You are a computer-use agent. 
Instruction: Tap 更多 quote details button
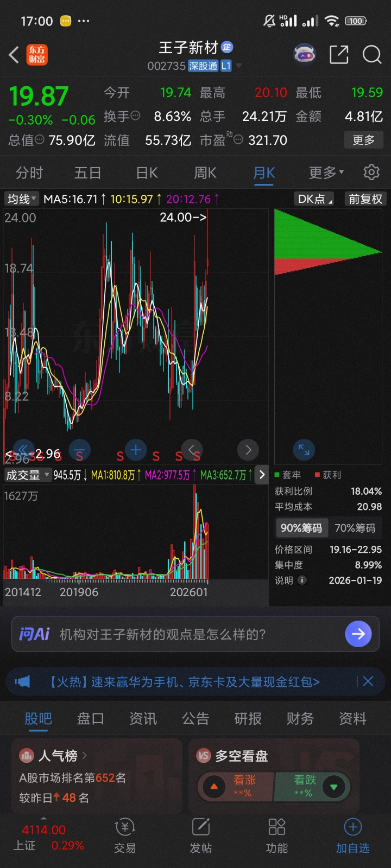click(364, 140)
